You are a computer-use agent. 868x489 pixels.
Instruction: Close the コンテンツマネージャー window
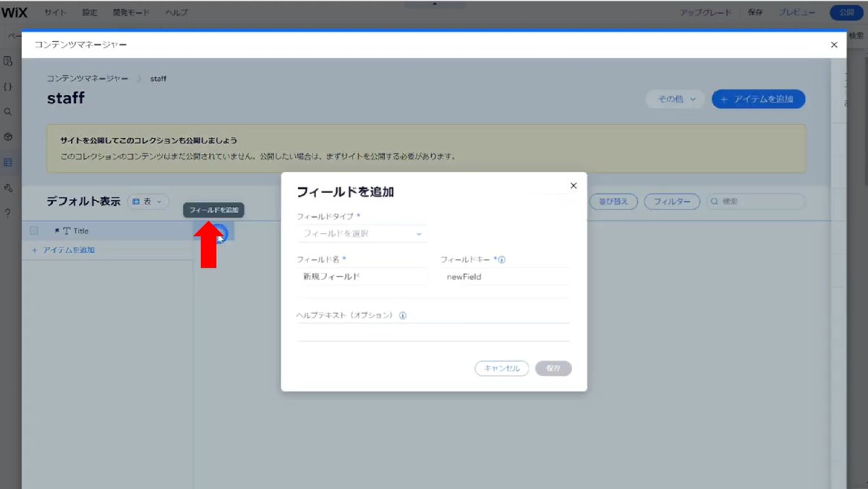point(834,45)
